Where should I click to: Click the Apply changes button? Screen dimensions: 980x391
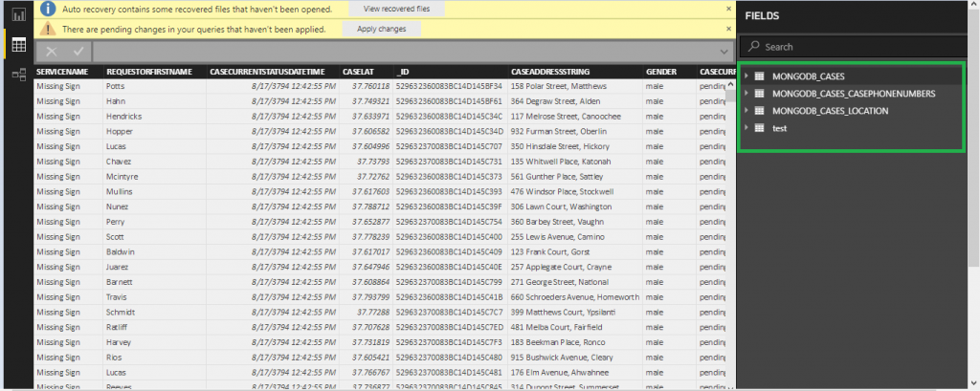381,29
